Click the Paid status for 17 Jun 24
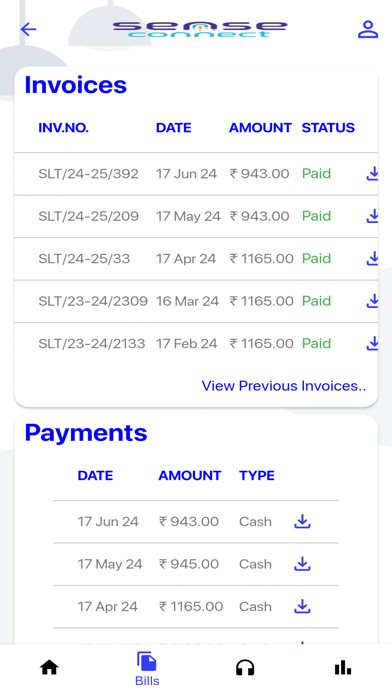Screen dimensions: 392x696 click(317, 174)
